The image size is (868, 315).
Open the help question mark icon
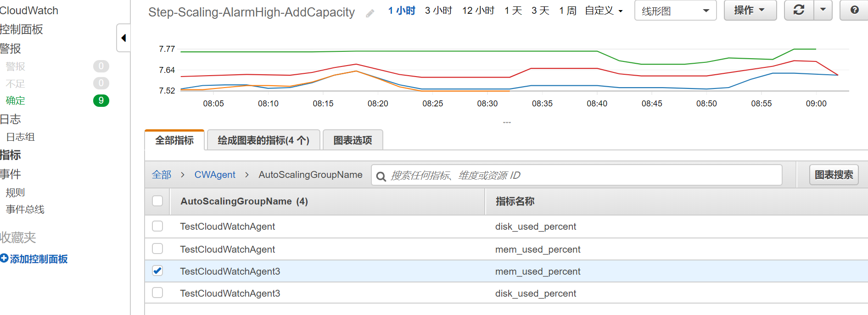854,10
